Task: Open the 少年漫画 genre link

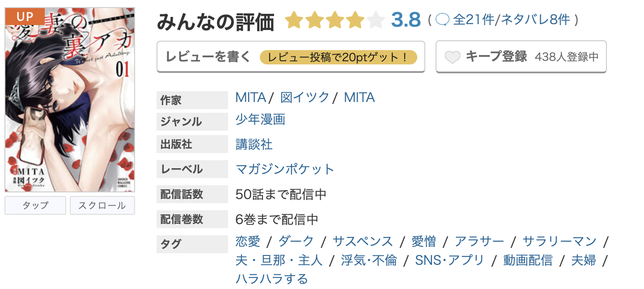Action: pyautogui.click(x=260, y=119)
